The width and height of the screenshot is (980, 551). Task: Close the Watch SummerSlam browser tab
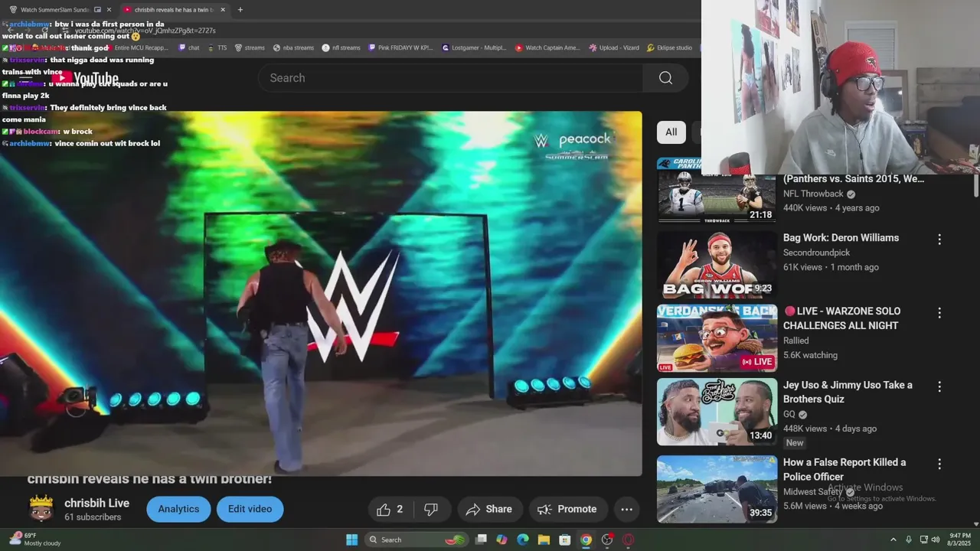click(x=109, y=10)
